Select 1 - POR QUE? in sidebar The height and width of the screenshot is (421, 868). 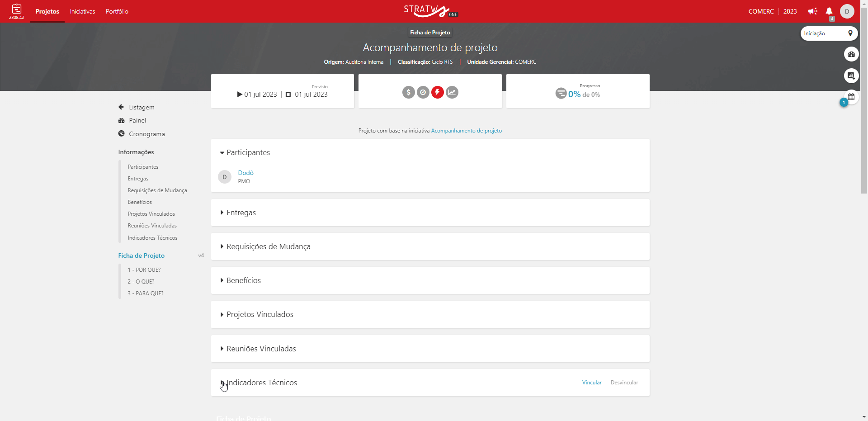click(144, 270)
